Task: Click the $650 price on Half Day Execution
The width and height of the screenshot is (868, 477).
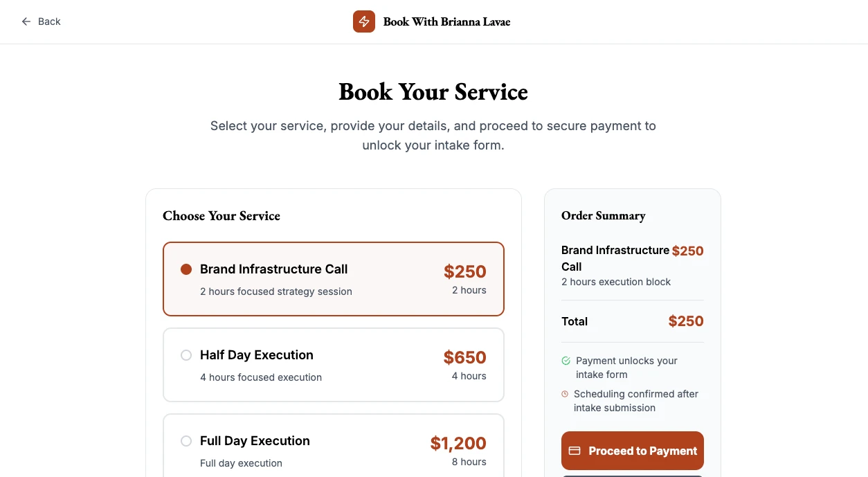Action: pyautogui.click(x=464, y=357)
